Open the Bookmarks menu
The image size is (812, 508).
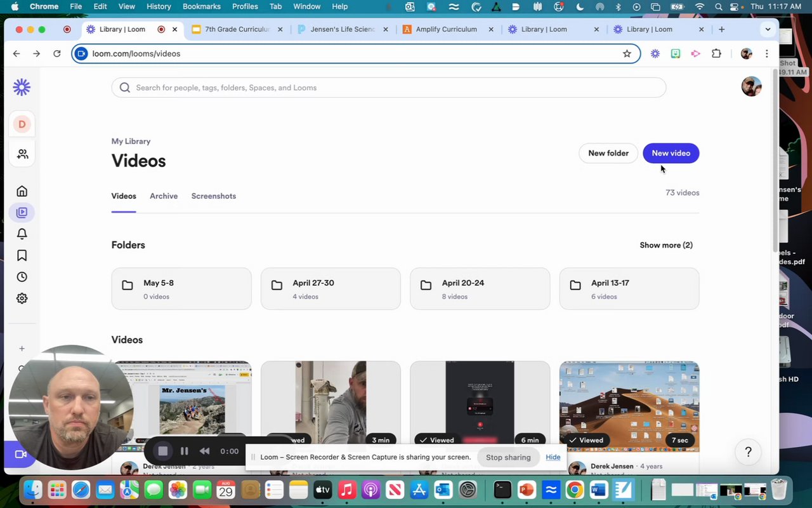pos(202,6)
